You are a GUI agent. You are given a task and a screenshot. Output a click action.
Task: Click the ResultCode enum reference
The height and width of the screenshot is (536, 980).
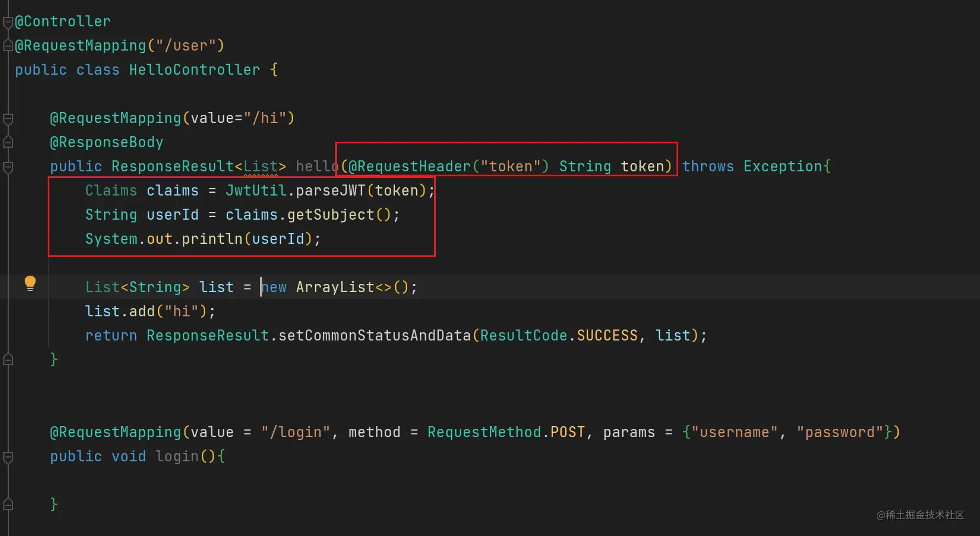(523, 336)
